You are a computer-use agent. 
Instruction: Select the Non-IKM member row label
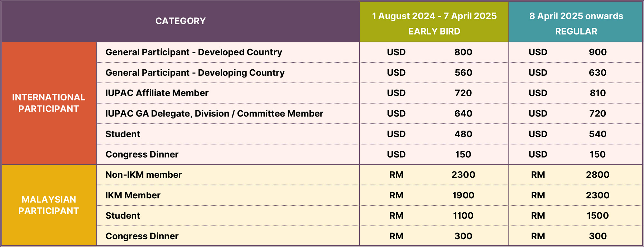(144, 175)
